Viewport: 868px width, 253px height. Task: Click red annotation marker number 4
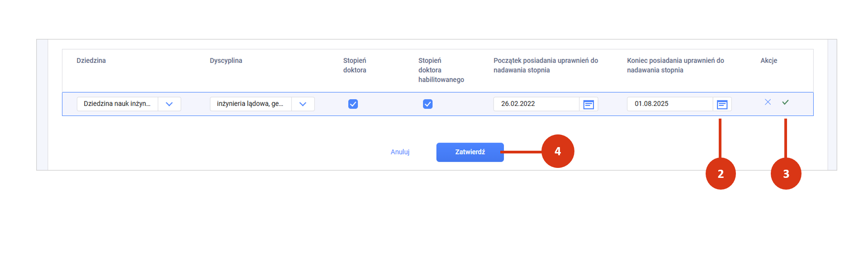pyautogui.click(x=558, y=151)
